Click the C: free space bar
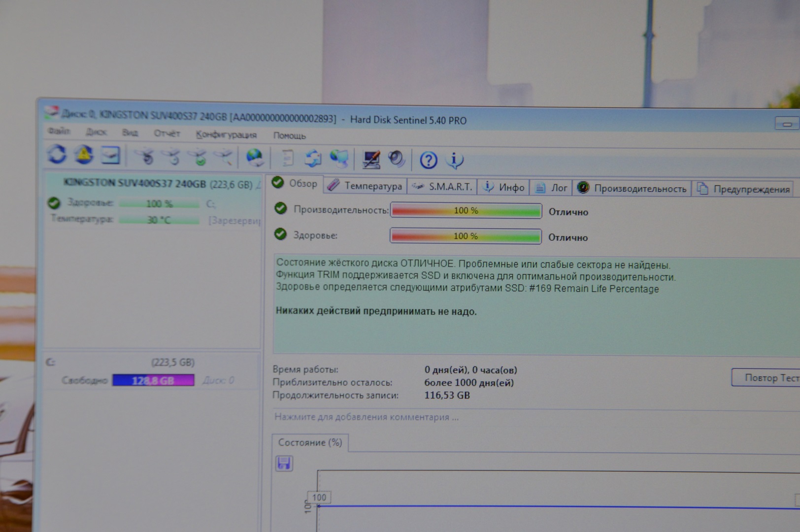Viewport: 800px width, 532px height. [153, 380]
